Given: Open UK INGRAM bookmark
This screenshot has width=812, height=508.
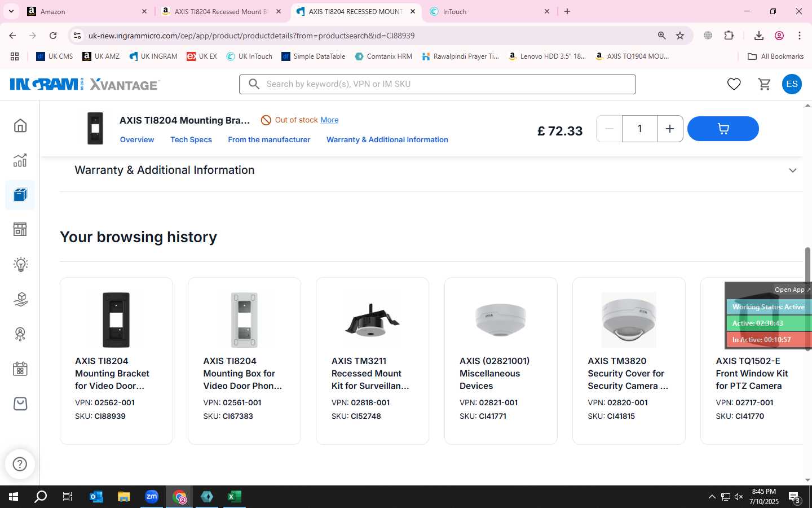Looking at the screenshot, I should (153, 56).
